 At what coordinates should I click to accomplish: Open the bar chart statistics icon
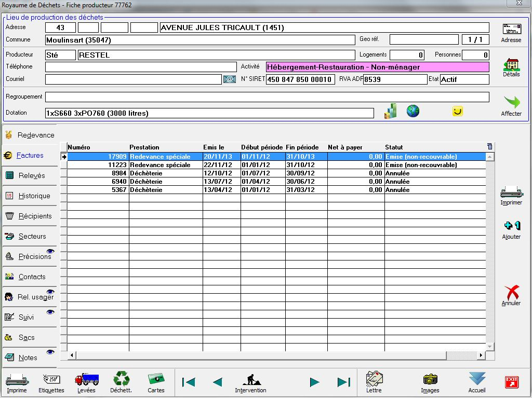(x=390, y=111)
